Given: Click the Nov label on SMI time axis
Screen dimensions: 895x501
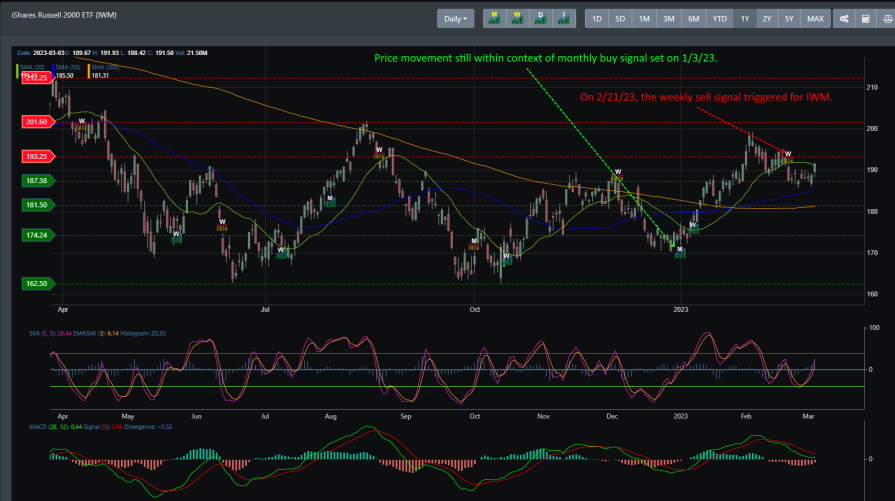Looking at the screenshot, I should point(543,417).
